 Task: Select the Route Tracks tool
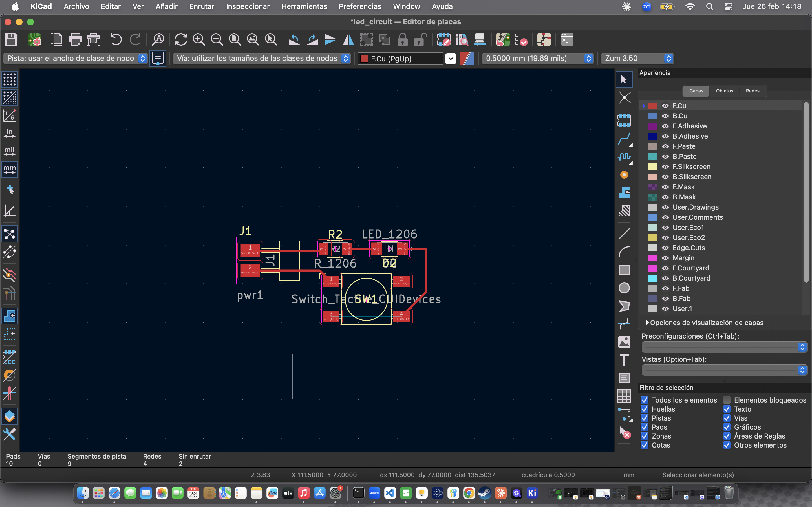coord(625,139)
